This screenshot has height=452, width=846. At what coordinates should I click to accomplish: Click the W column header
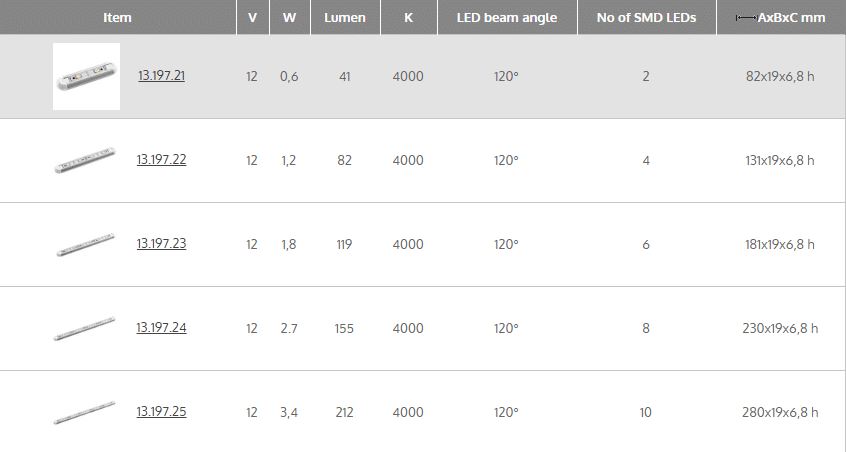click(x=289, y=18)
